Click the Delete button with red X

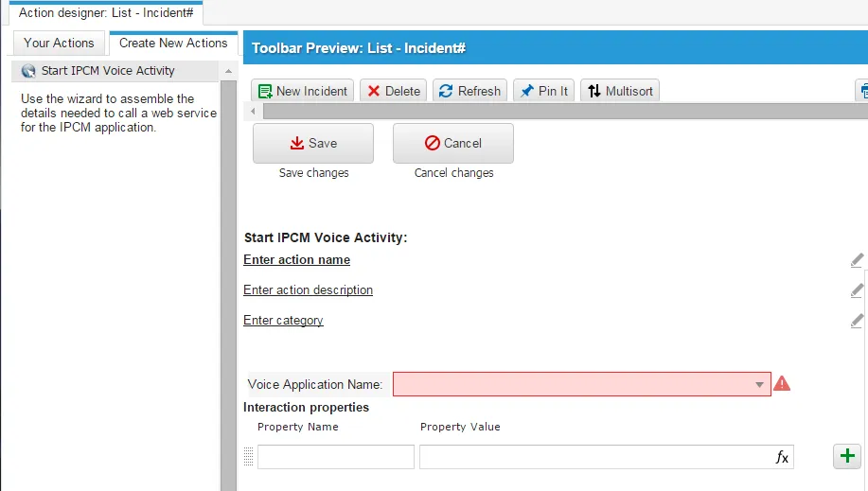(x=393, y=91)
